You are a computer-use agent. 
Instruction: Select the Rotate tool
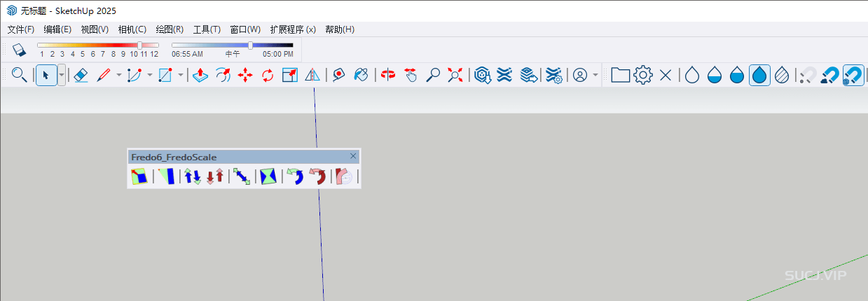coord(268,75)
